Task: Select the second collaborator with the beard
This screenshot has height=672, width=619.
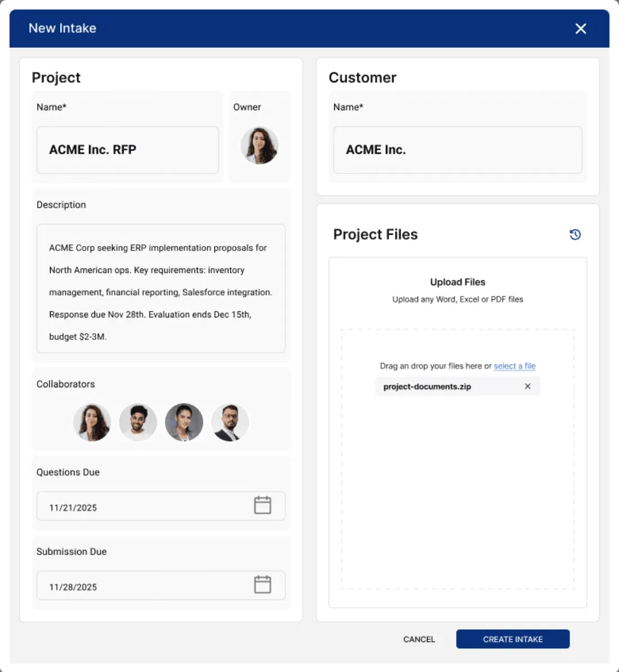Action: pos(138,422)
